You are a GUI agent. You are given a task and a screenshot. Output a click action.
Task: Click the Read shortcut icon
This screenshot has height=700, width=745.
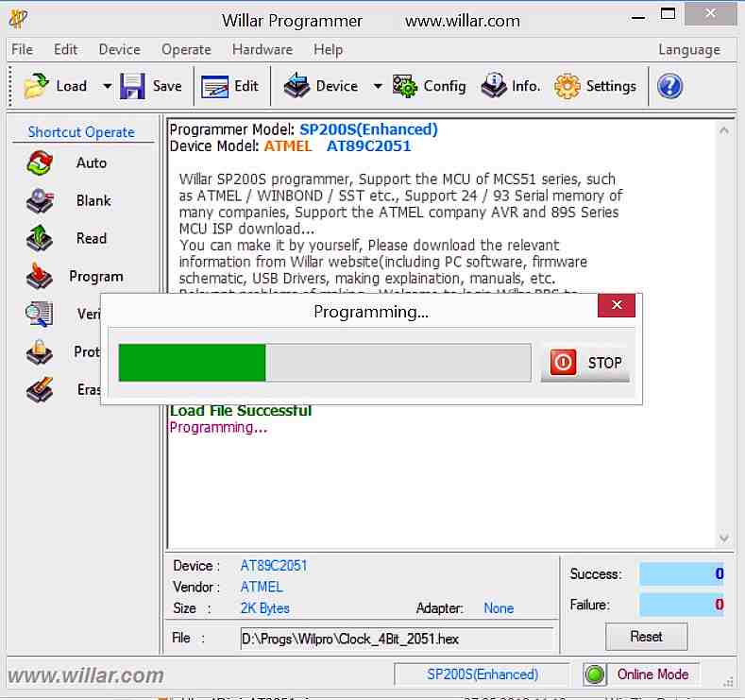pyautogui.click(x=40, y=239)
